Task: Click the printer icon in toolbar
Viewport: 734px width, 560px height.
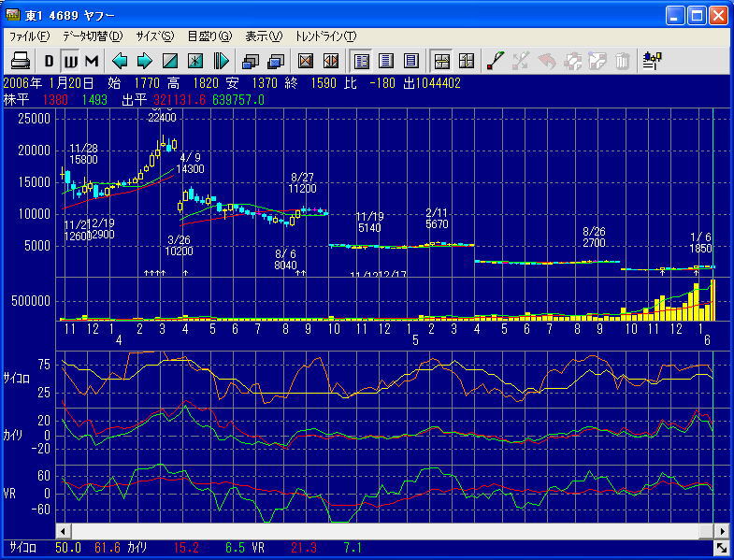Action: [21, 61]
